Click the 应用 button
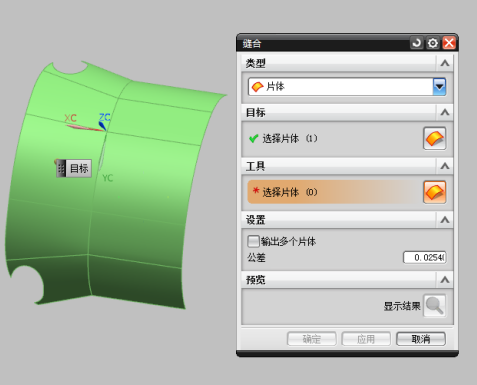This screenshot has height=385, width=477. pyautogui.click(x=366, y=339)
